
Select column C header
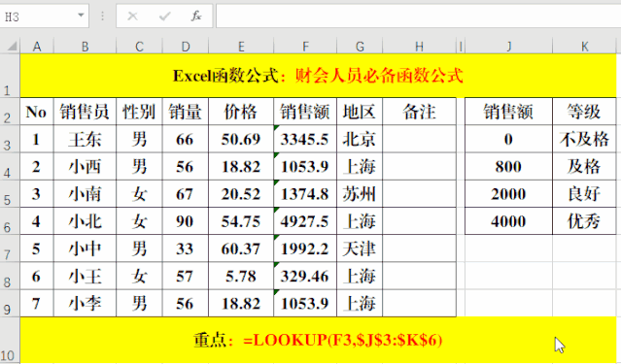pyautogui.click(x=139, y=47)
